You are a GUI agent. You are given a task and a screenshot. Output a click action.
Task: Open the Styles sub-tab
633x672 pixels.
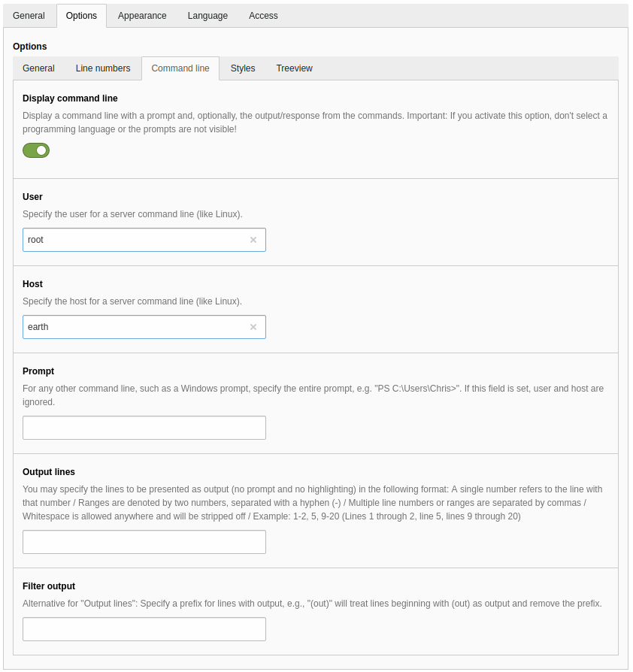tap(243, 68)
